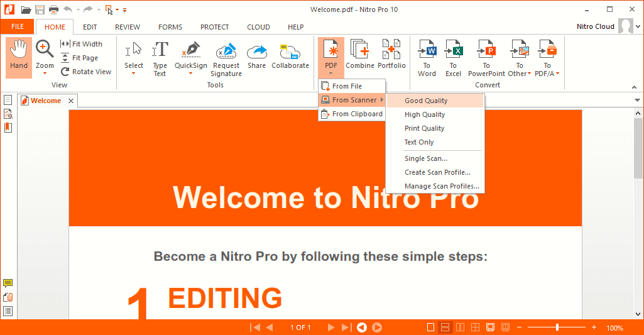
Task: Open the output panel list icon at the bottom of the left sidebar
Action: coord(8,311)
